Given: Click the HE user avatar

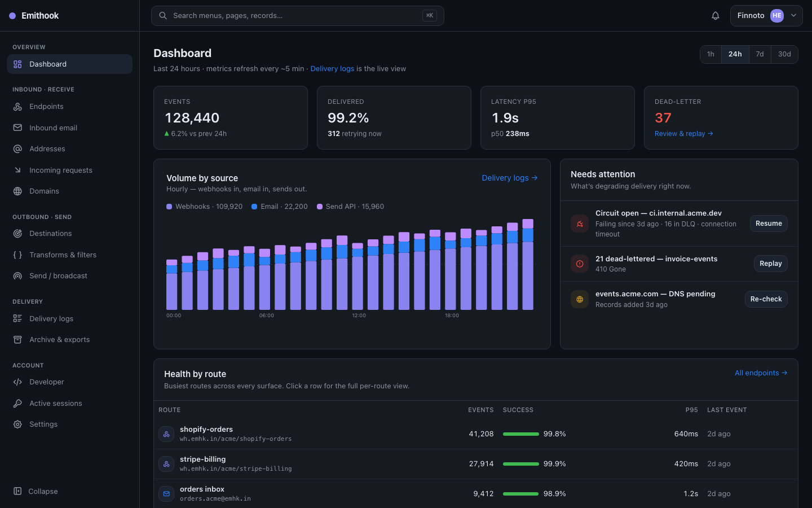Looking at the screenshot, I should (x=777, y=16).
